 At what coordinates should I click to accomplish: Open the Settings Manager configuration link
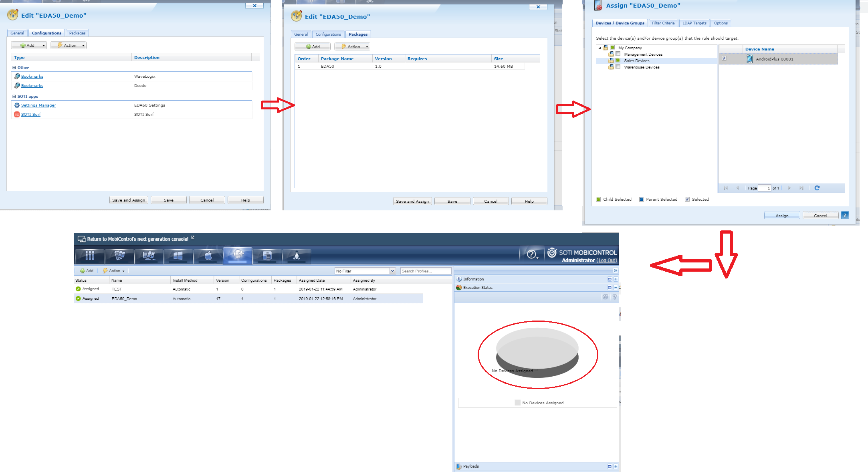(x=38, y=105)
